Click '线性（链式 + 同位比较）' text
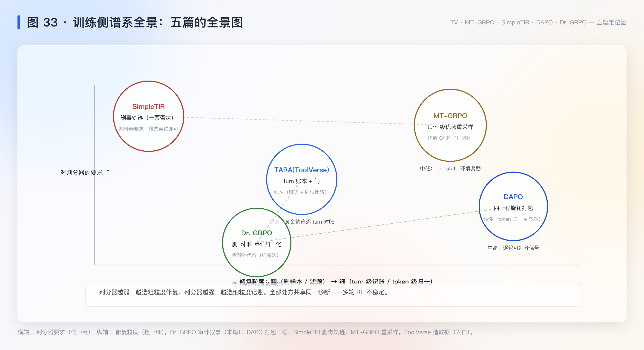The image size is (644, 350). click(300, 192)
